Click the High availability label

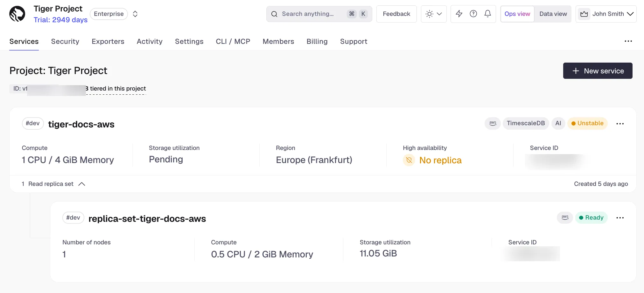425,148
